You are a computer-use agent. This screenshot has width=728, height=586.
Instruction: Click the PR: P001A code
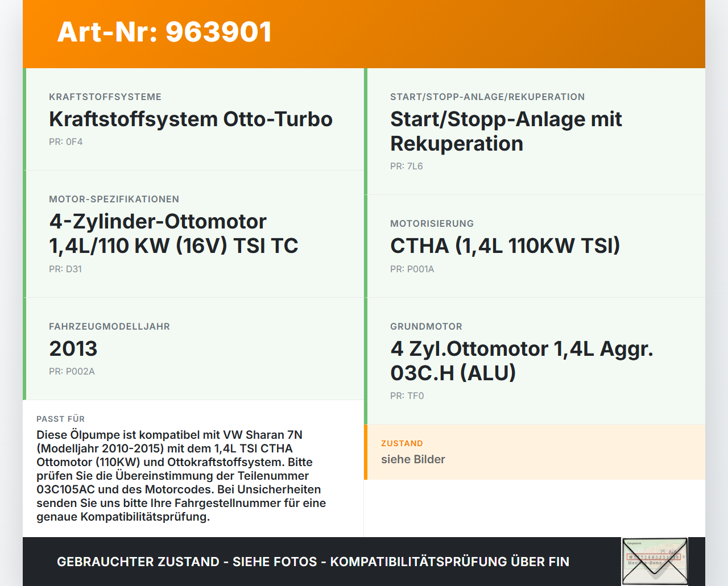coord(412,269)
